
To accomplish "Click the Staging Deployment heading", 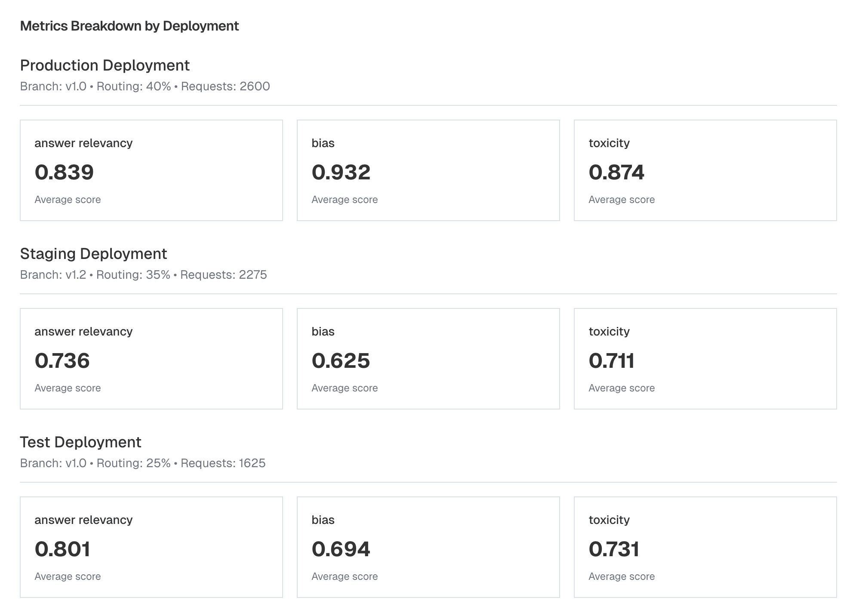I will pyautogui.click(x=93, y=254).
